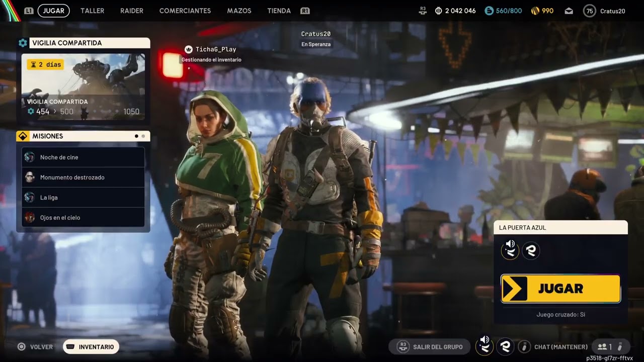
Task: Leave party with SALIR DEL GRUPO
Action: click(x=429, y=347)
